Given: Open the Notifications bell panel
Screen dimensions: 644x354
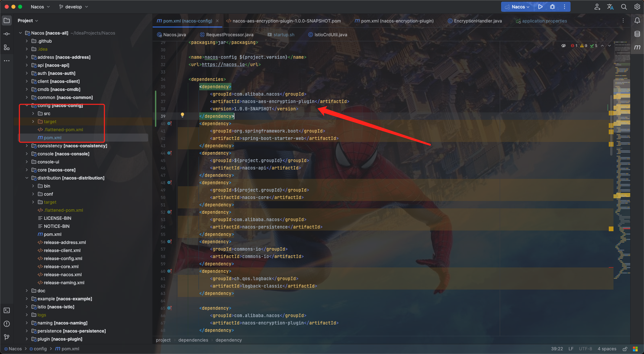Looking at the screenshot, I should click(x=637, y=20).
